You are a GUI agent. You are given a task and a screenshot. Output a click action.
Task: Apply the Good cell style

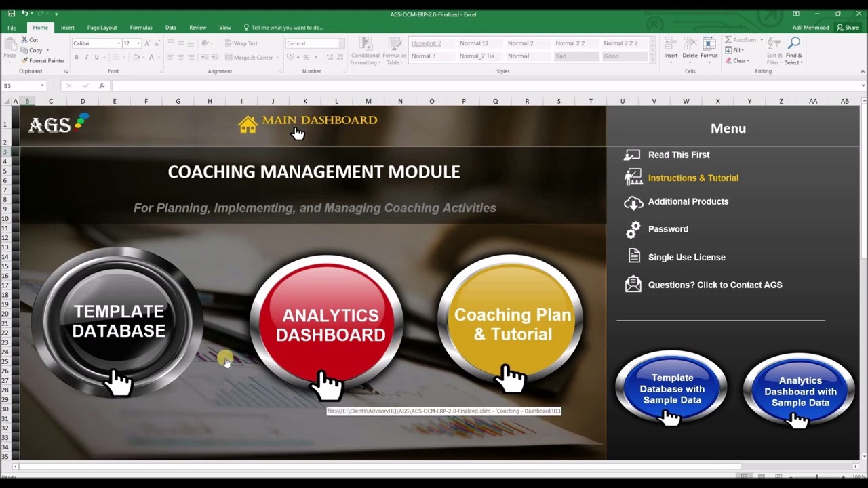click(x=625, y=56)
